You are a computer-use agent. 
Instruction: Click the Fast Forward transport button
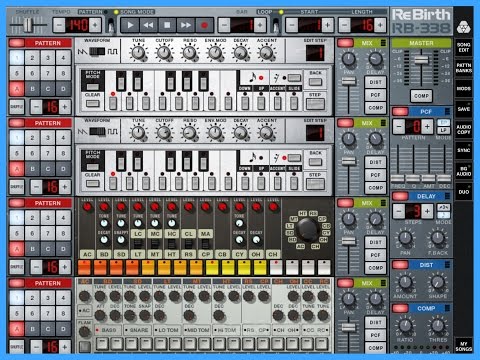186,25
